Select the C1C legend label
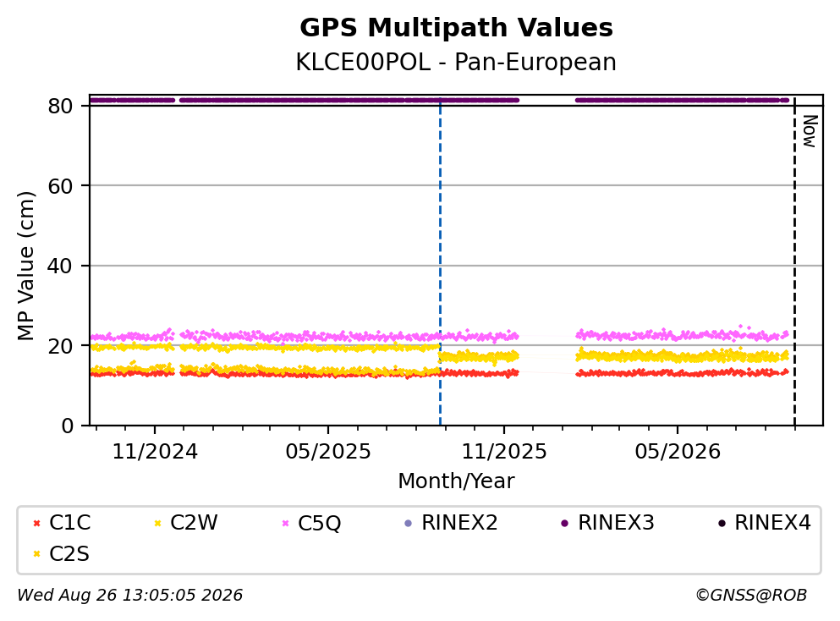This screenshot has height=621, width=840. point(69,523)
